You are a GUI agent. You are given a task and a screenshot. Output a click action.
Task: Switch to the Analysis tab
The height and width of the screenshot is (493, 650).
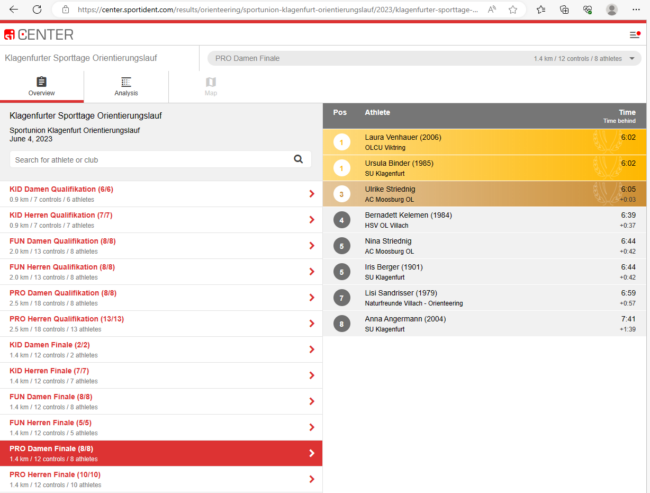coord(126,86)
